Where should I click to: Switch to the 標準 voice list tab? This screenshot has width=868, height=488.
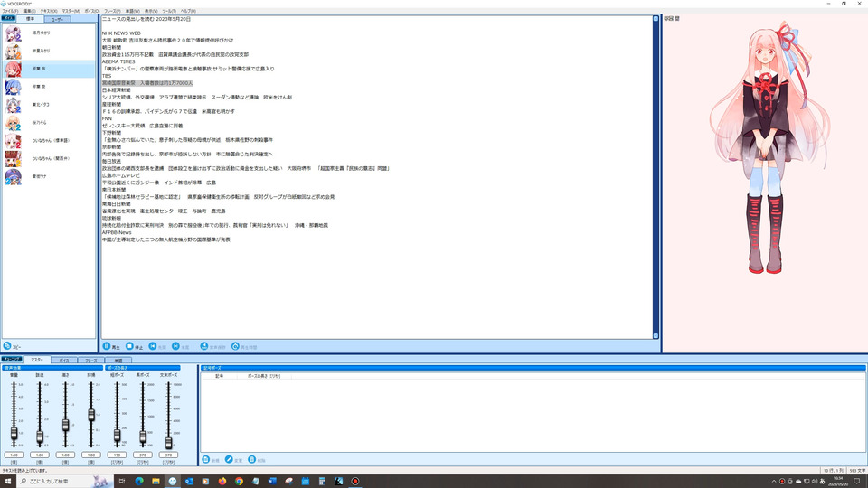pyautogui.click(x=30, y=19)
